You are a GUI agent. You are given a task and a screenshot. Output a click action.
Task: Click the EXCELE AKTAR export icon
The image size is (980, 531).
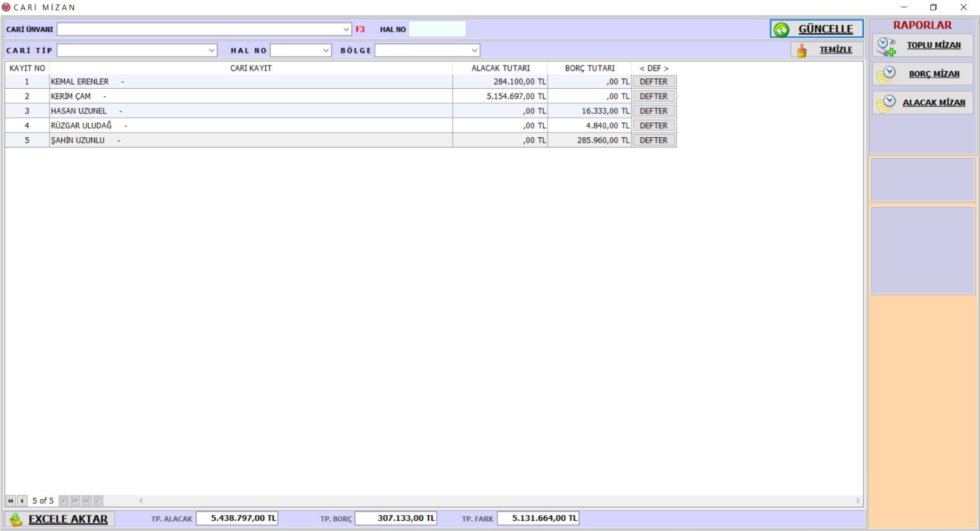tap(16, 519)
